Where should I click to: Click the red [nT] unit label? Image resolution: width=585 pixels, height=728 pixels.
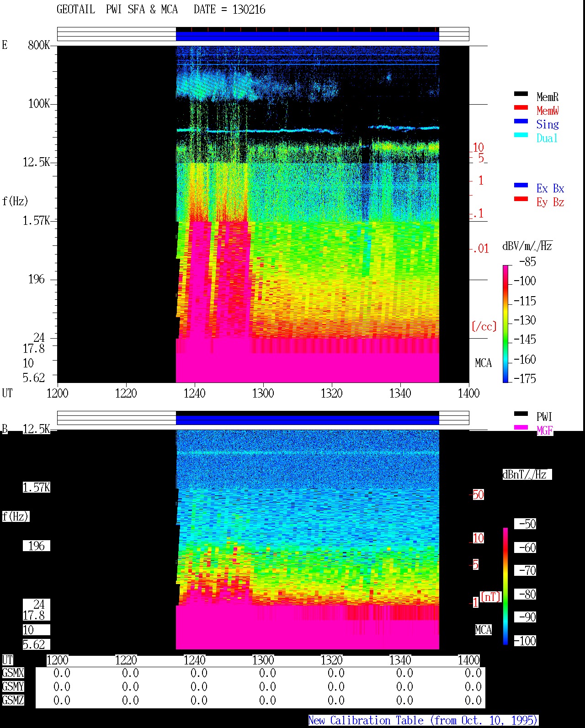491,597
